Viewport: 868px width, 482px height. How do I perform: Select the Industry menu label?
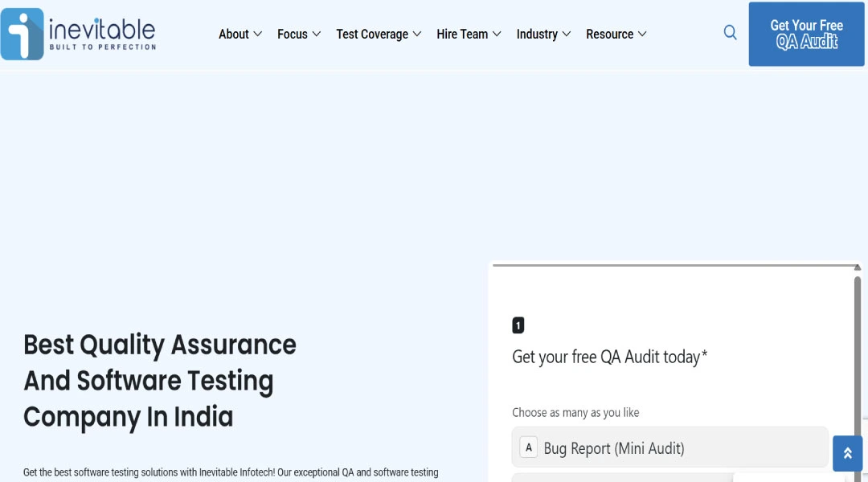537,34
